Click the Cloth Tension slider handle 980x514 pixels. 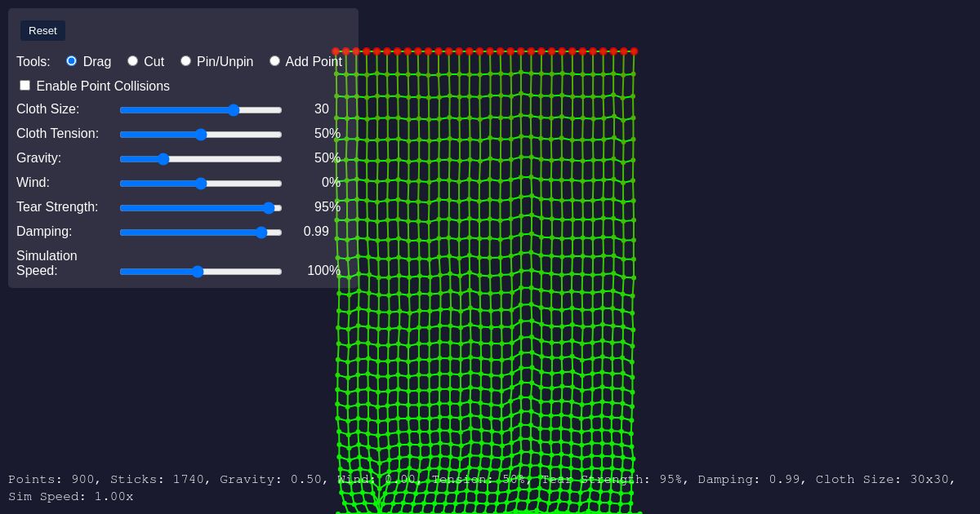click(201, 135)
